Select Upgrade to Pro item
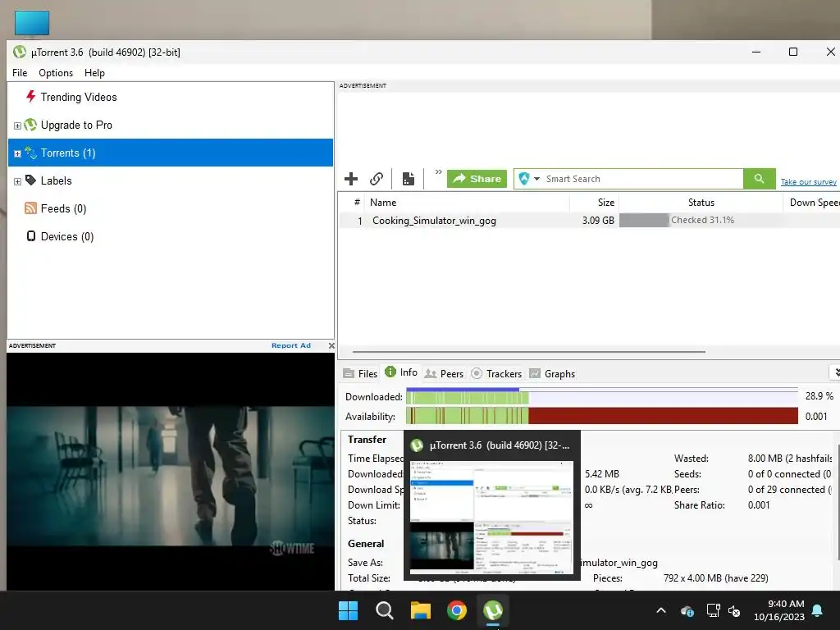This screenshot has width=840, height=630. point(76,125)
